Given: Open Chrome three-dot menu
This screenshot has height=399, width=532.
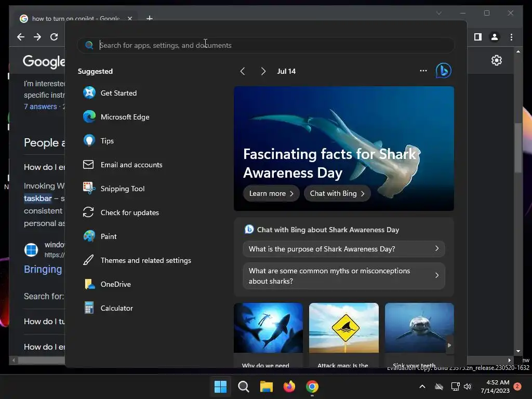Looking at the screenshot, I should click(x=511, y=37).
